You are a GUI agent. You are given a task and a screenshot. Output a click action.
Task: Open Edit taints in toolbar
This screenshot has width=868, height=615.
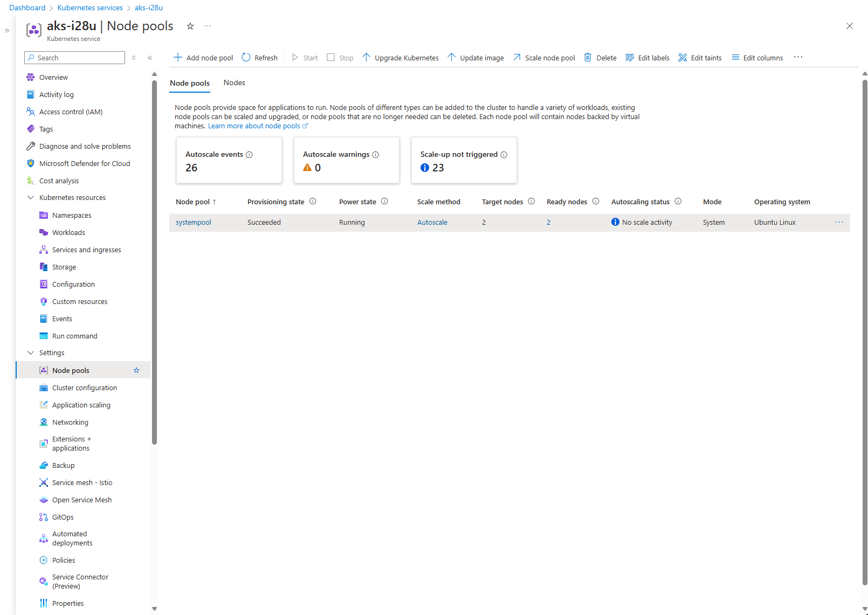click(700, 58)
